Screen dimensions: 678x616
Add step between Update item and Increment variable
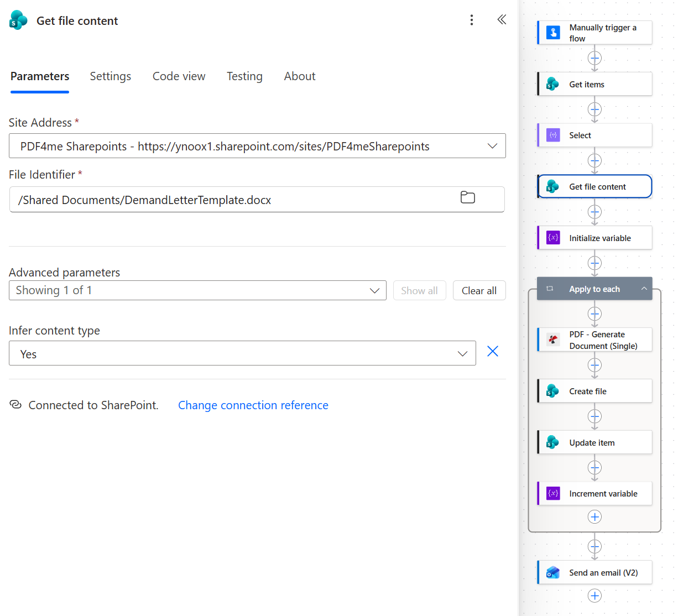pos(594,468)
